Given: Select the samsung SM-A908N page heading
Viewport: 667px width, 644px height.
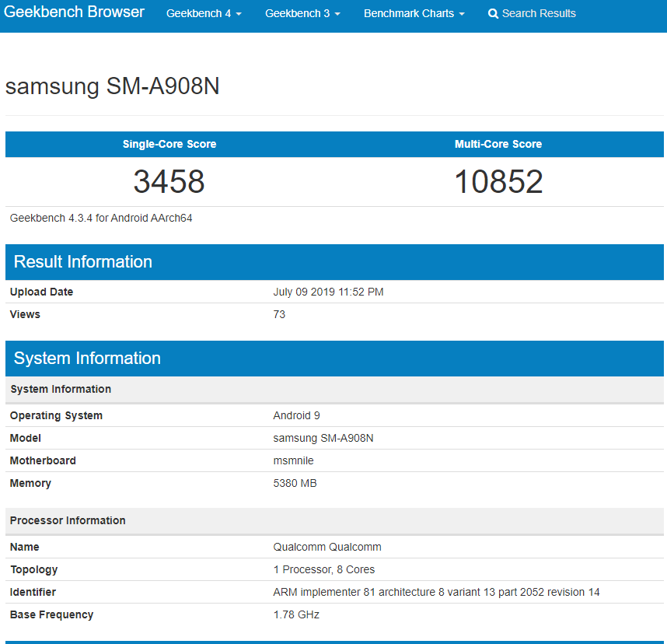Looking at the screenshot, I should [112, 86].
